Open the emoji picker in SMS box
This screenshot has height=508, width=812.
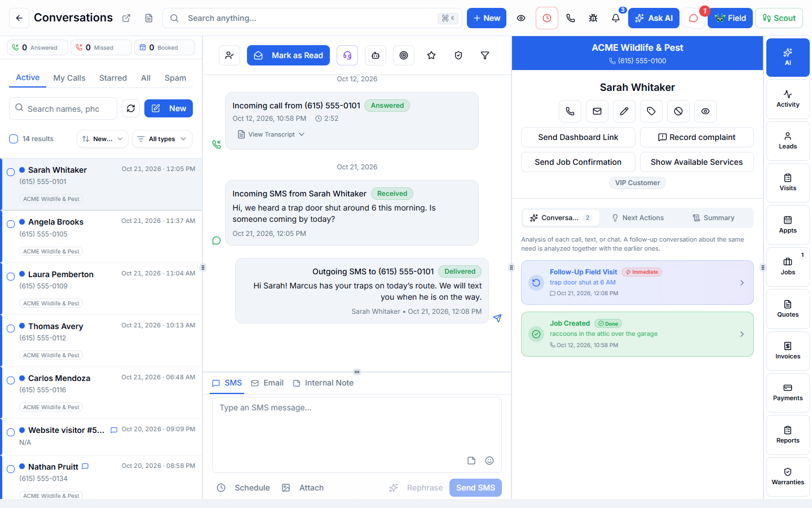coord(489,461)
